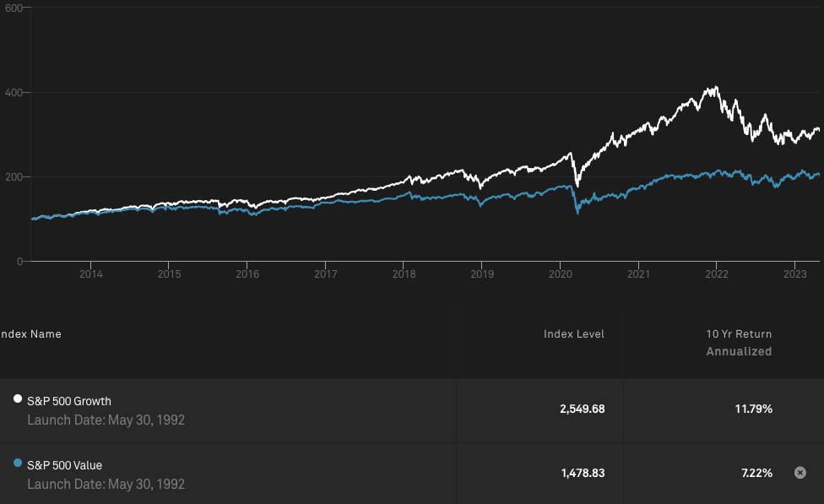The width and height of the screenshot is (824, 504).
Task: Click the 2023 label on the time axis
Action: coord(794,274)
